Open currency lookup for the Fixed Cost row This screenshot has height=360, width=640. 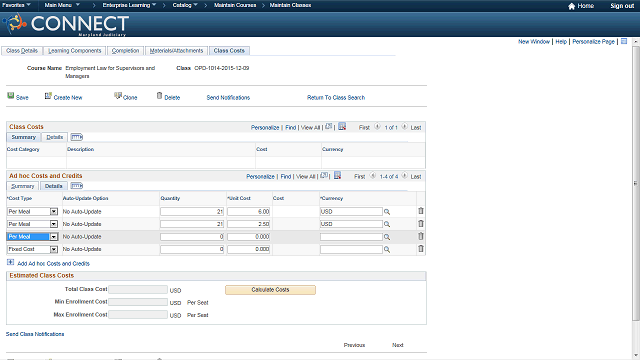tap(387, 249)
